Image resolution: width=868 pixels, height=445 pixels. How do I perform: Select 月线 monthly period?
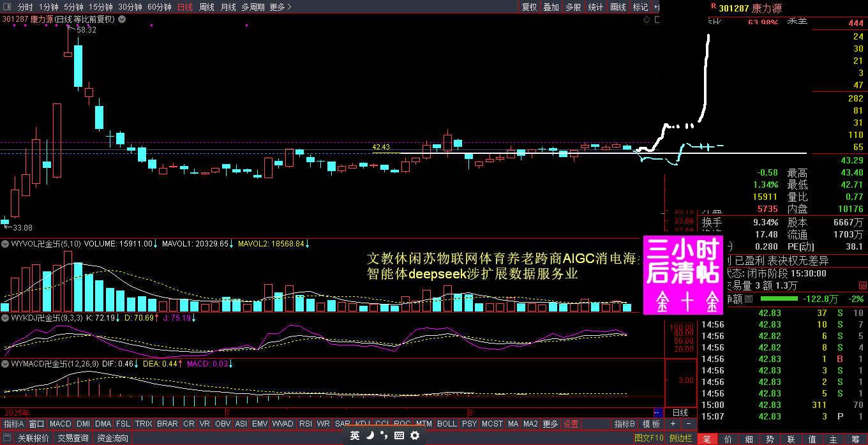point(228,7)
